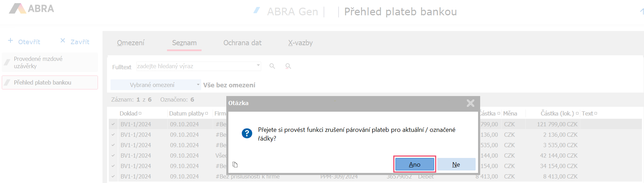Decline the dialog with Ne
This screenshot has width=644, height=183.
(x=456, y=164)
